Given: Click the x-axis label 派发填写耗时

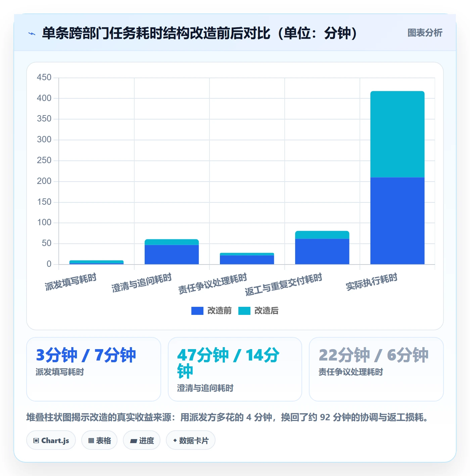Looking at the screenshot, I should pyautogui.click(x=71, y=282).
